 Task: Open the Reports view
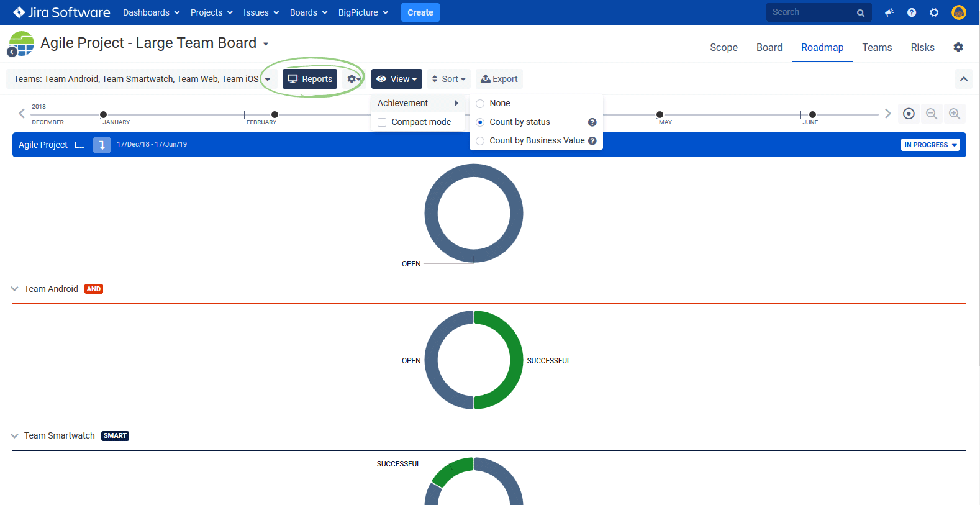(310, 79)
